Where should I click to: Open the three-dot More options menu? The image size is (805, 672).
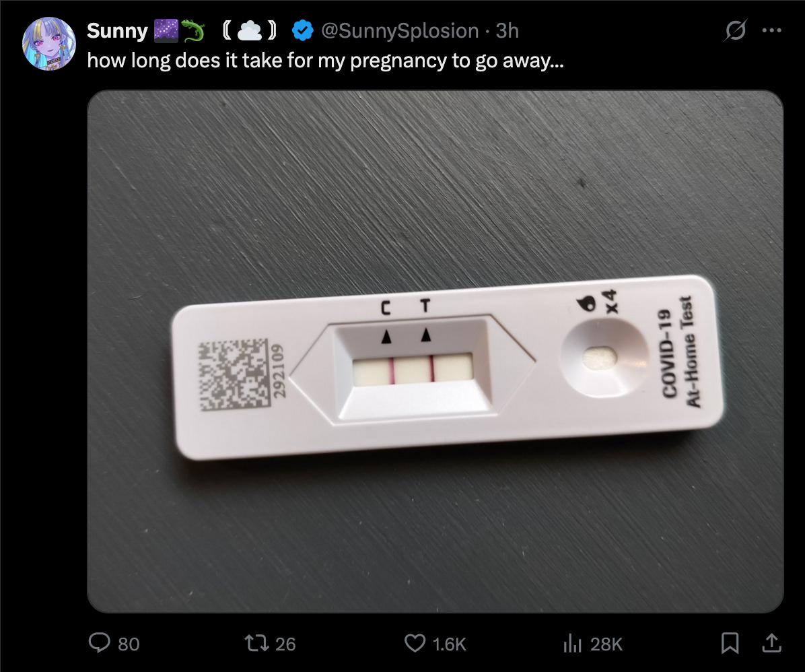[x=771, y=31]
